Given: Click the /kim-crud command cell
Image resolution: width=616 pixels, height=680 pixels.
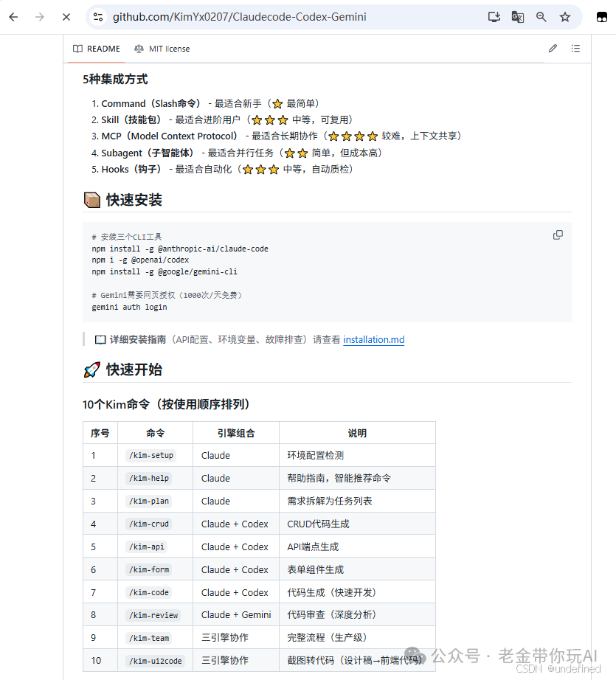Looking at the screenshot, I should click(155, 524).
